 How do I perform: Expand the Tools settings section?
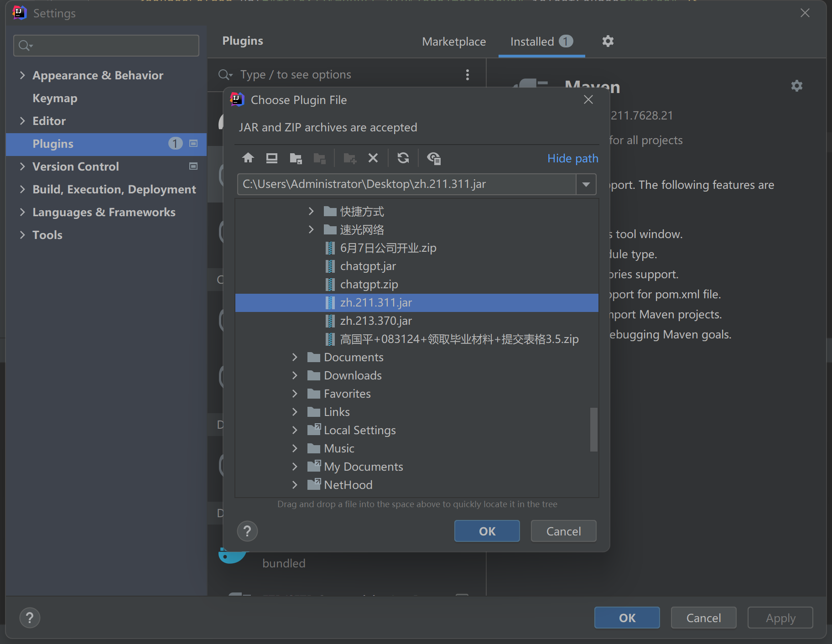[22, 234]
